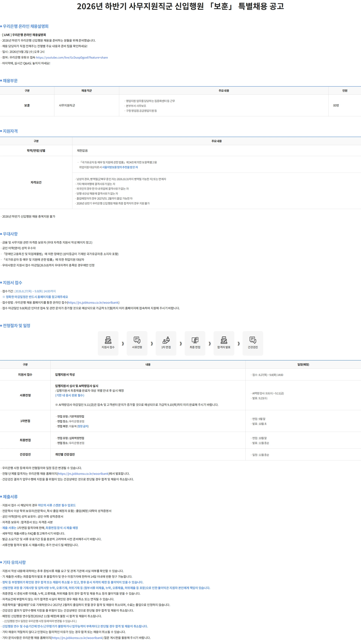The image size is (361, 644).
Task: Click the bold '[ LIVE ] 우리은행 온라인 채용설명회' line
Action: [24, 35]
